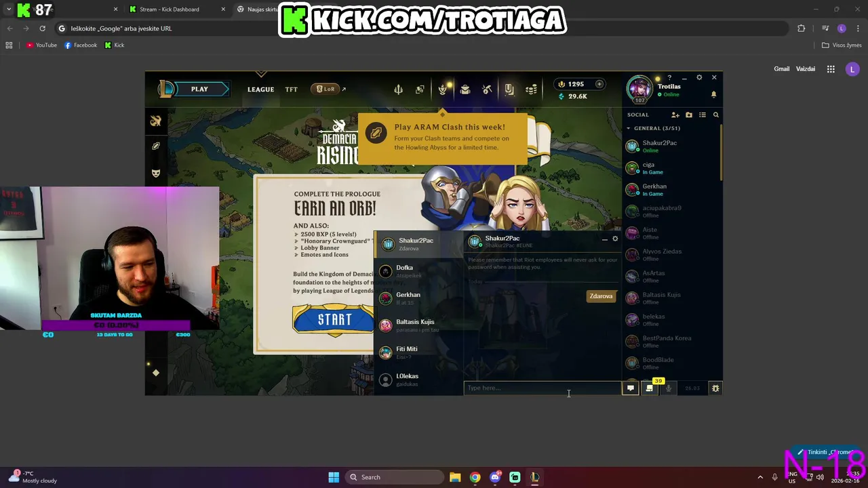Open the Facebook bookmark

81,45
